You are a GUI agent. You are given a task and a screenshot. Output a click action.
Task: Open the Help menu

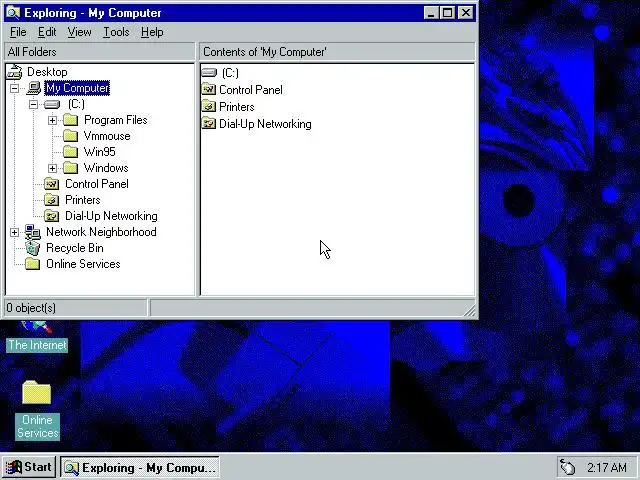[152, 32]
